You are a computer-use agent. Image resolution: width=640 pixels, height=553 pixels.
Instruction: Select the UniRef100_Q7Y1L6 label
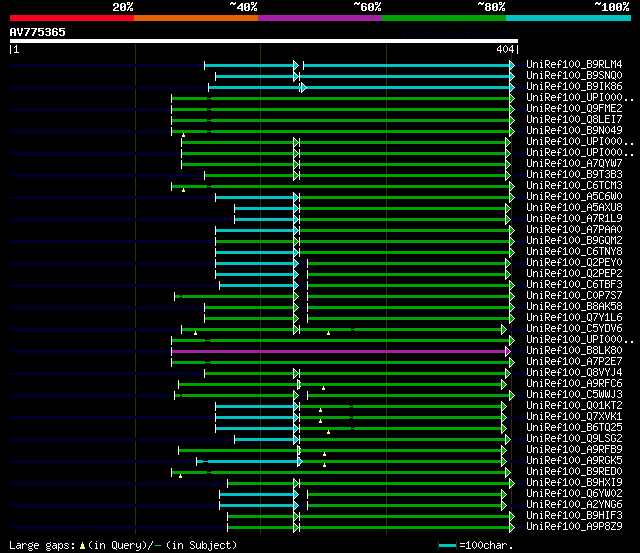coord(574,318)
